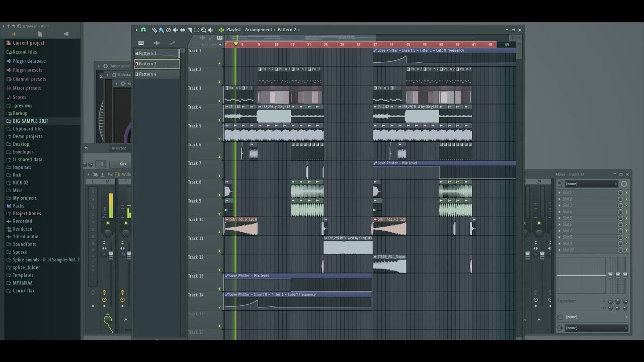Choose the Select tool in Playlist

click(x=197, y=30)
